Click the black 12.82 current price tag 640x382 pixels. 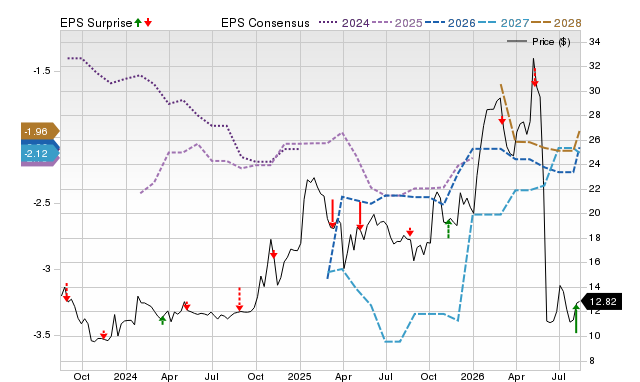pyautogui.click(x=601, y=302)
